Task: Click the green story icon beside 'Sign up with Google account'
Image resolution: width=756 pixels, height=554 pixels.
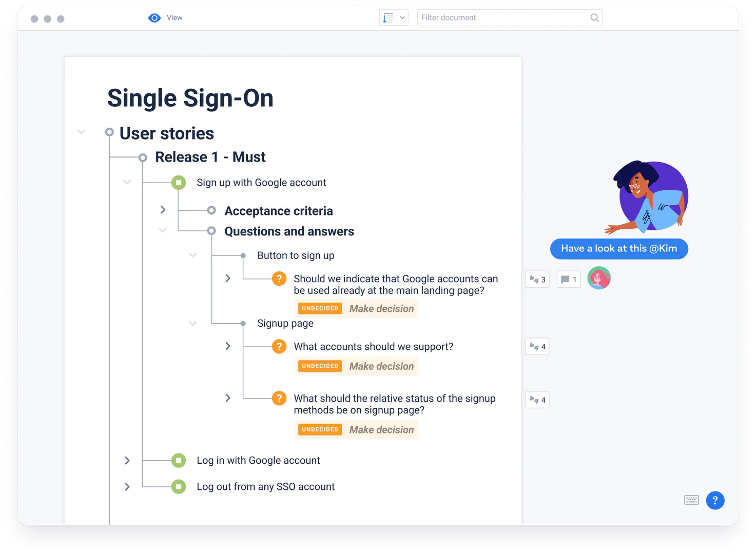Action: coord(179,182)
